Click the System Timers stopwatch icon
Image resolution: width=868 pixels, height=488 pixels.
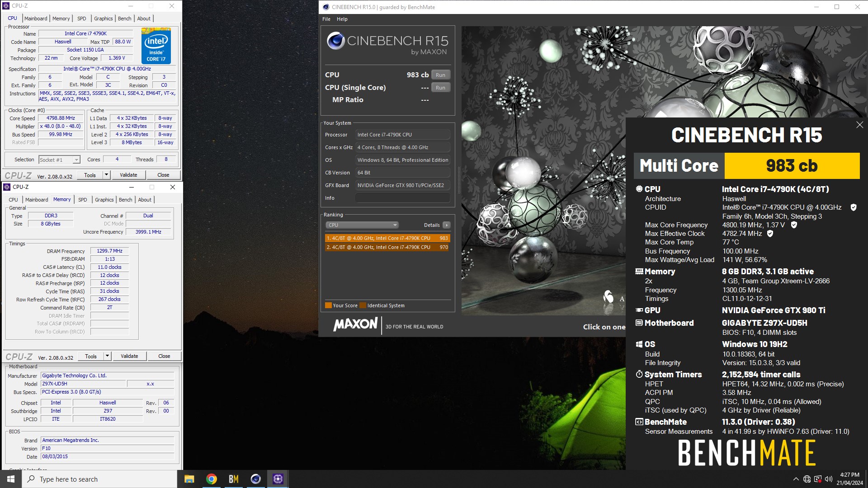[x=639, y=374]
